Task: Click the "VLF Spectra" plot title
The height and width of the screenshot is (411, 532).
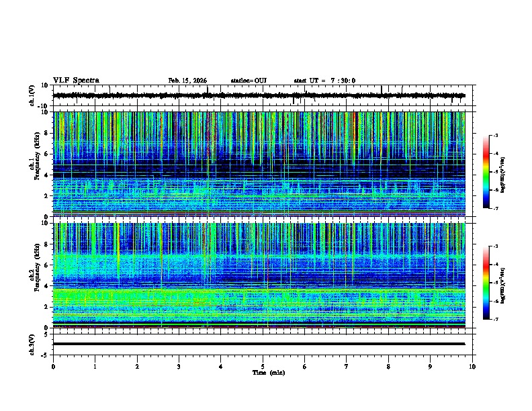Action: coord(76,81)
